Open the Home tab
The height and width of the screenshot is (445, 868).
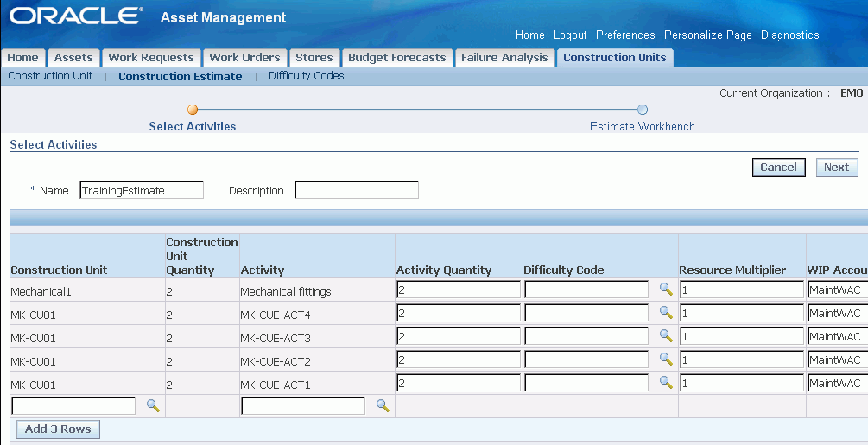(22, 58)
